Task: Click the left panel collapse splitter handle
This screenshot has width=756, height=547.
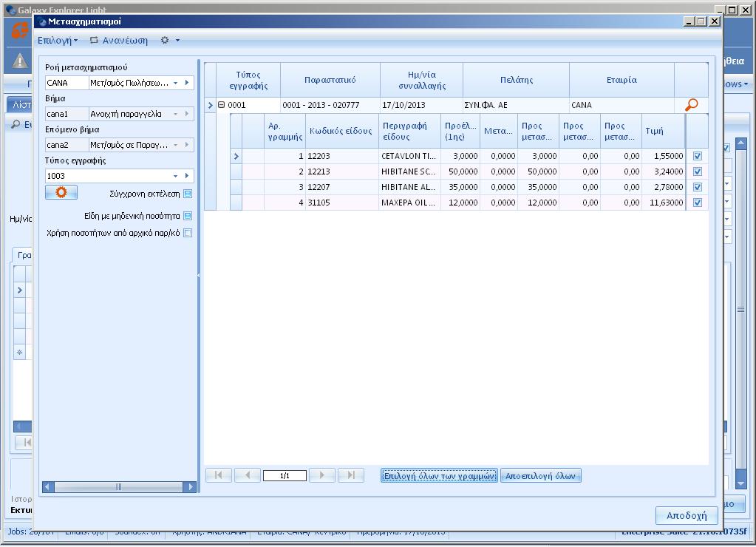Action: point(199,276)
